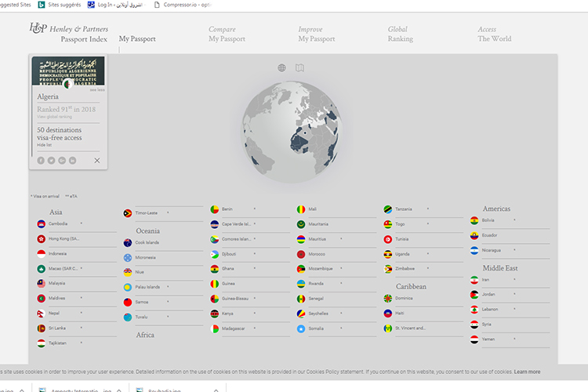Select Dominica in the Caribbean list
This screenshot has width=588, height=392.
tap(404, 298)
